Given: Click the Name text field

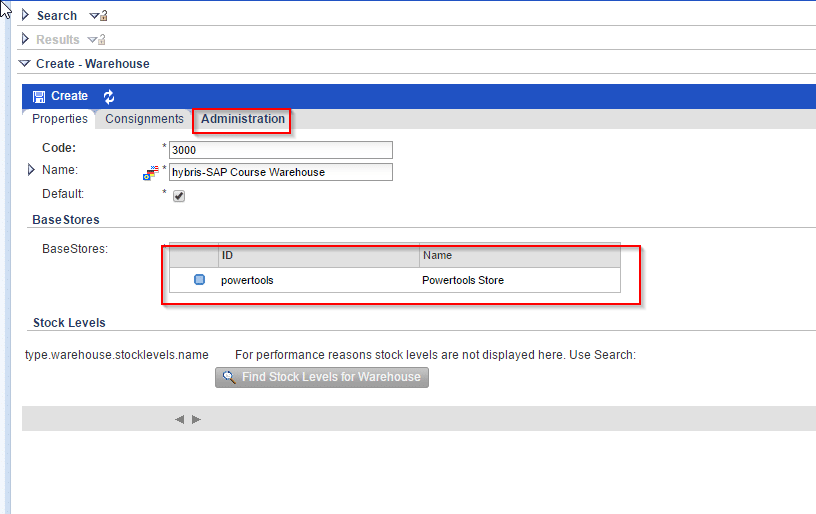Looking at the screenshot, I should point(280,172).
